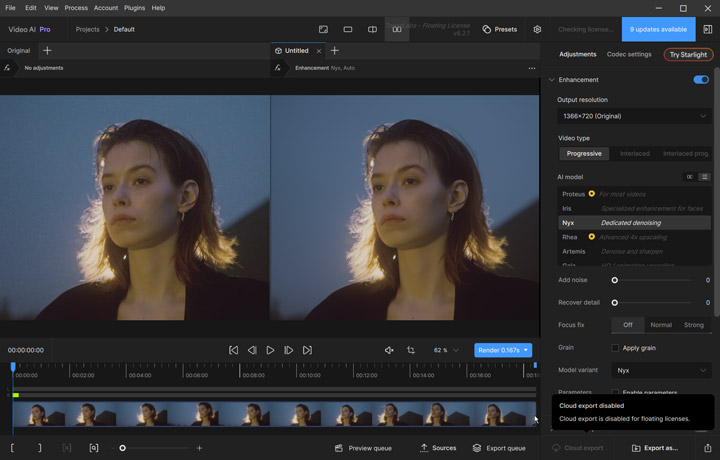Viewport: 720px width, 460px height.
Task: Select Interlaced video type
Action: click(x=635, y=153)
